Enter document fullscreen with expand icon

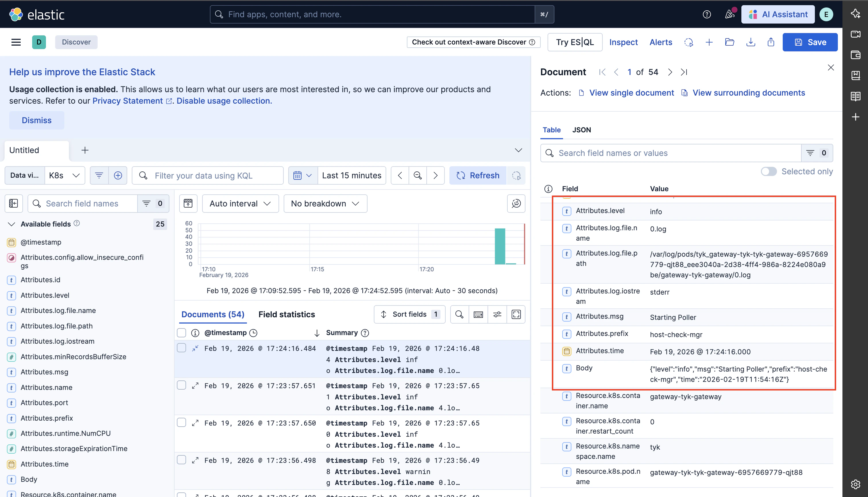tap(516, 314)
